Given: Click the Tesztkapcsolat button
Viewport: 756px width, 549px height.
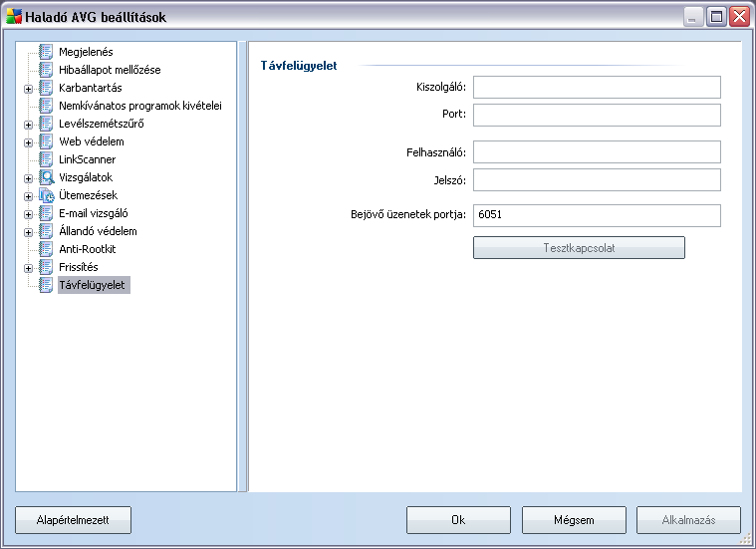Looking at the screenshot, I should click(579, 247).
